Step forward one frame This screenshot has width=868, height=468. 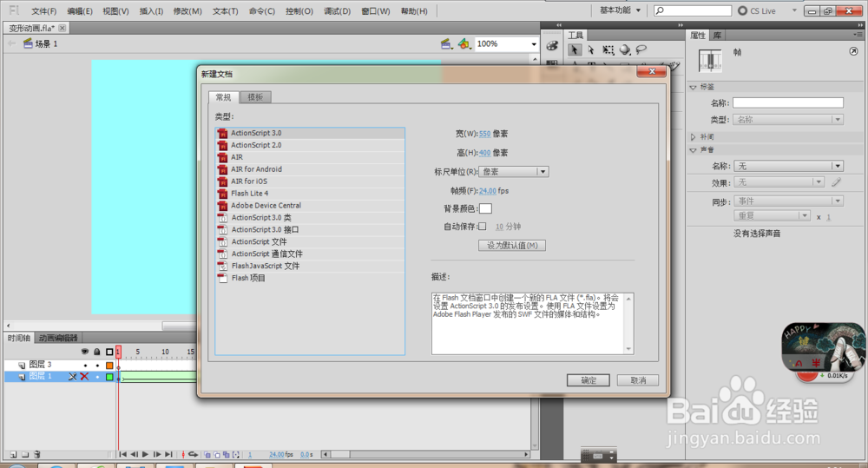click(156, 454)
